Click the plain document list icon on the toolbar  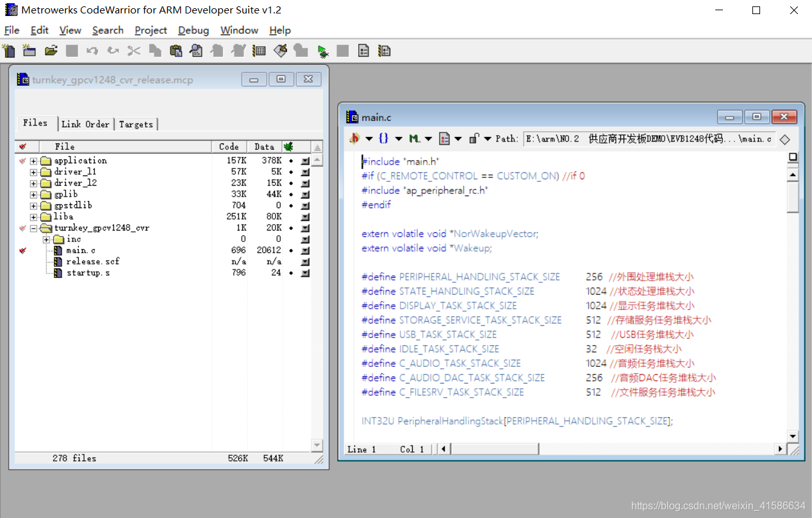pyautogui.click(x=363, y=51)
